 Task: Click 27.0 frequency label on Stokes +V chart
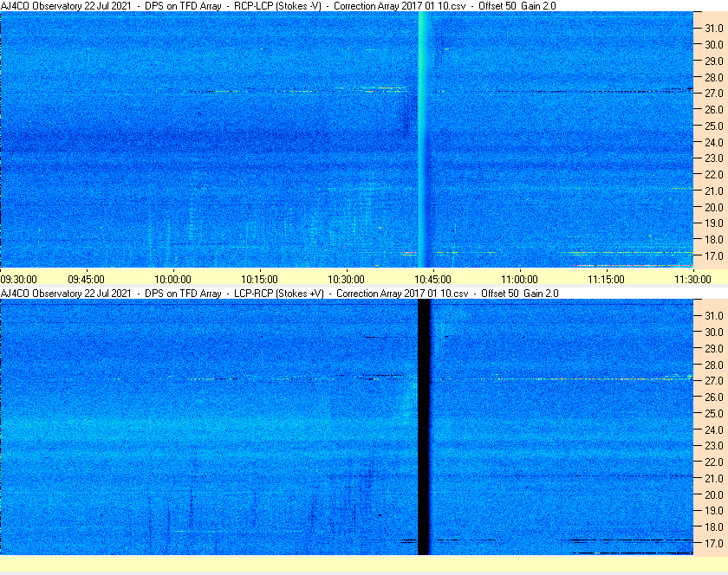coord(714,380)
